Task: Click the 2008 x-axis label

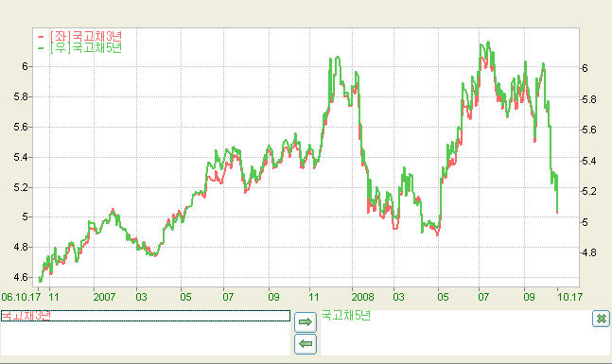Action: (362, 297)
